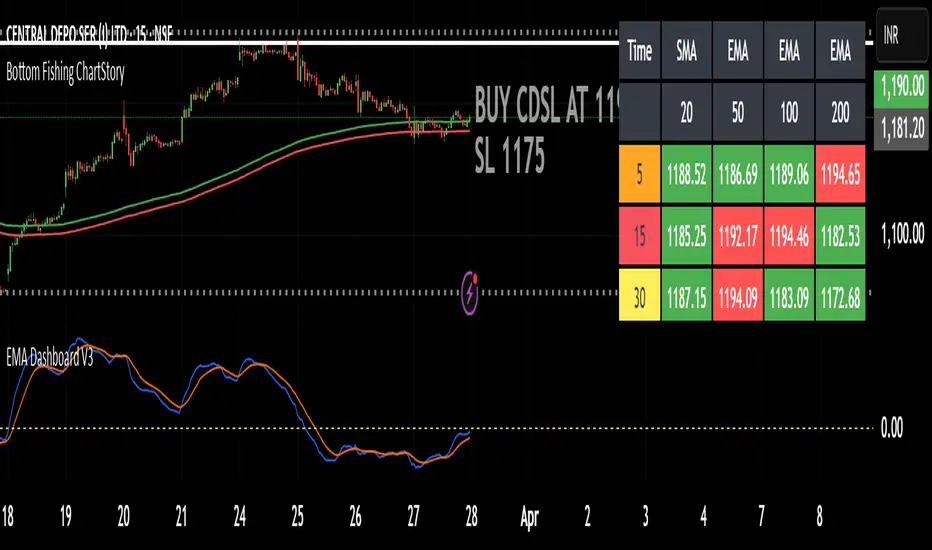Click the 19 date label on time axis

65,517
